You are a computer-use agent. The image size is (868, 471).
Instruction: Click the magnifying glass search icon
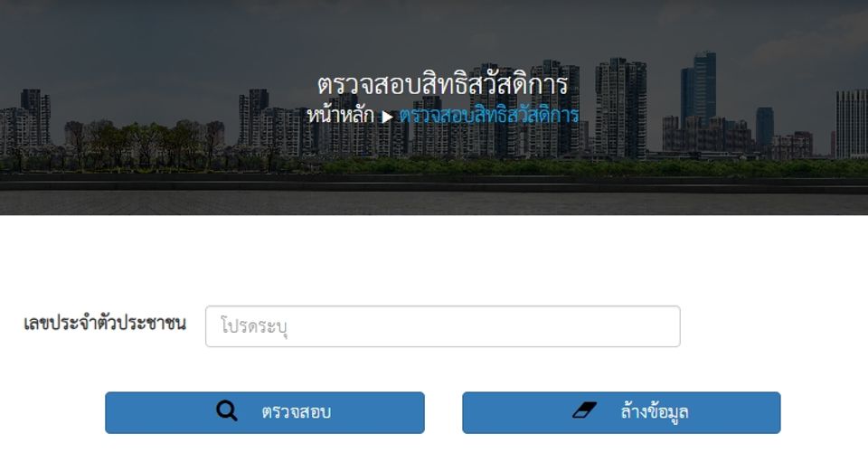pyautogui.click(x=226, y=411)
